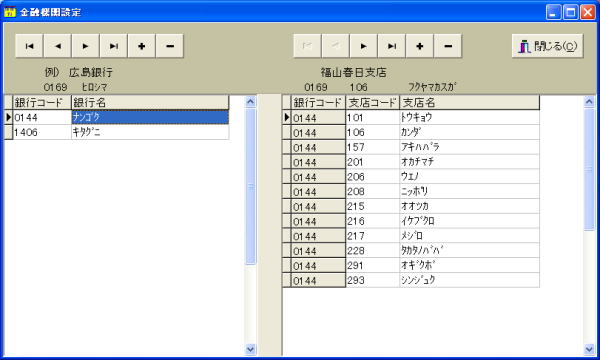
Task: Select branch name オオツカ
Action: click(470, 206)
